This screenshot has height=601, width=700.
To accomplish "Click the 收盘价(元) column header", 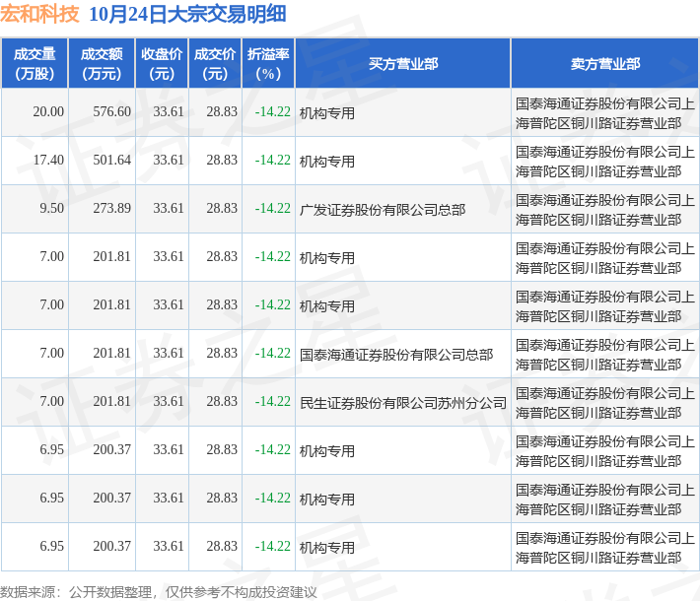I will 162,64.
